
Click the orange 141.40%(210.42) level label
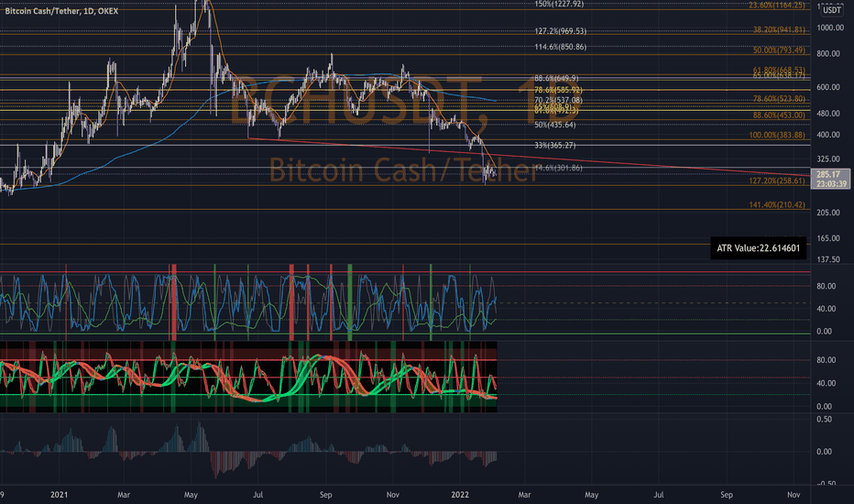point(777,205)
